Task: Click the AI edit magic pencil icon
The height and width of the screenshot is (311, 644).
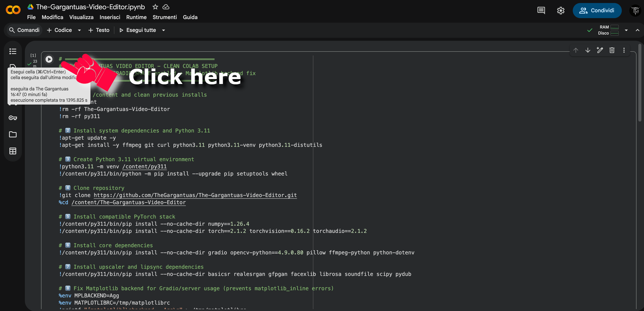Action: (x=600, y=50)
